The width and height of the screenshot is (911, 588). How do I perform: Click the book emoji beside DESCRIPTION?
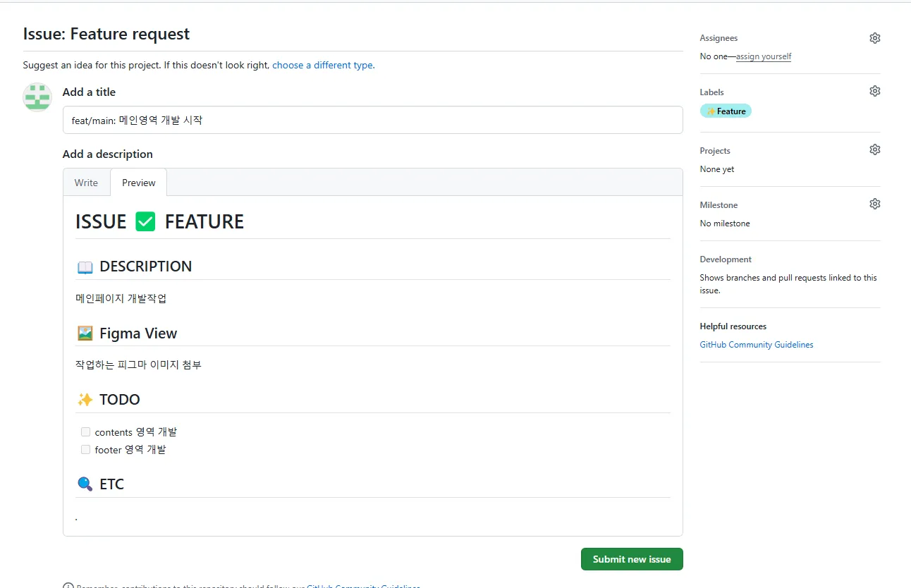coord(85,267)
